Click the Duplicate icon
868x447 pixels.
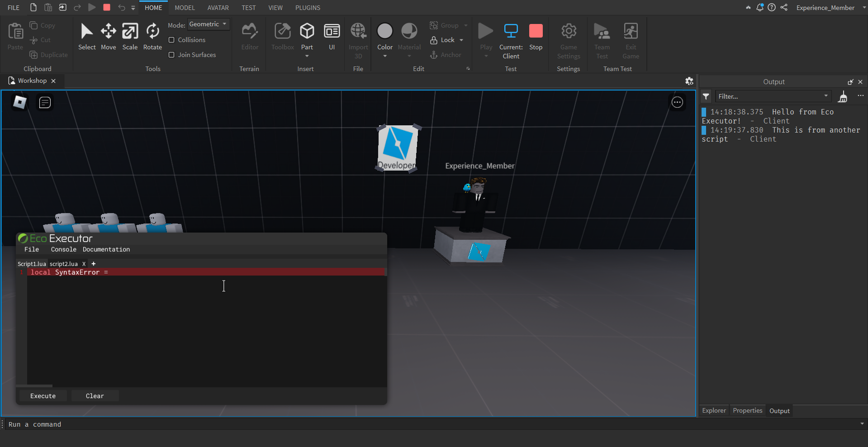pyautogui.click(x=33, y=55)
